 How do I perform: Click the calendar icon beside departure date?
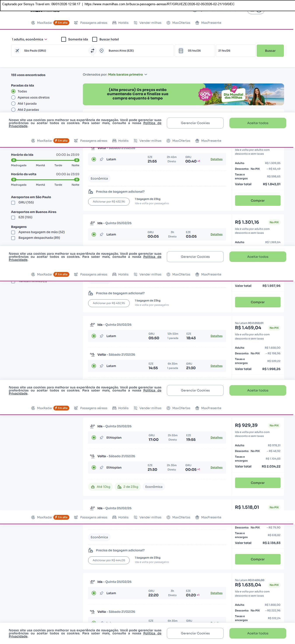[x=181, y=51]
